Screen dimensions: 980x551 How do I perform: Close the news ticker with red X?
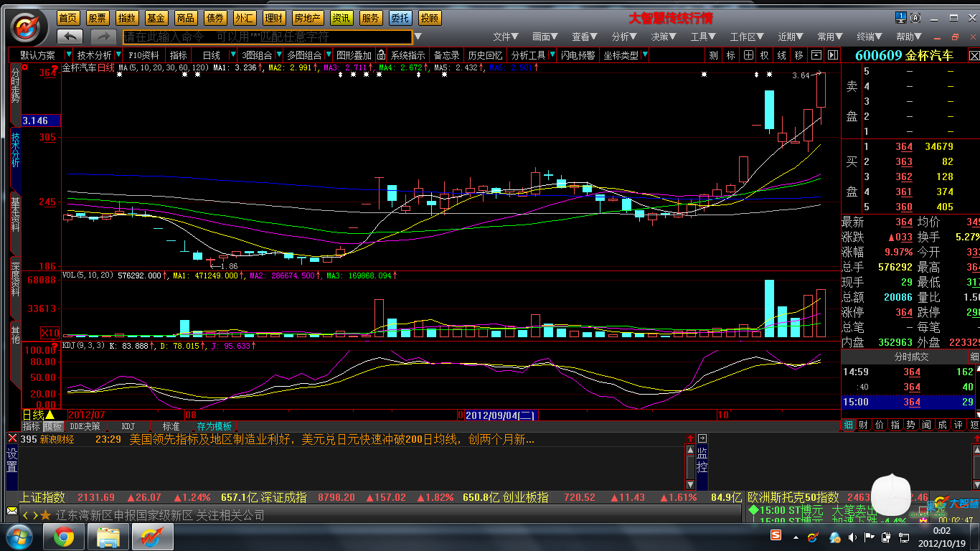tap(11, 439)
